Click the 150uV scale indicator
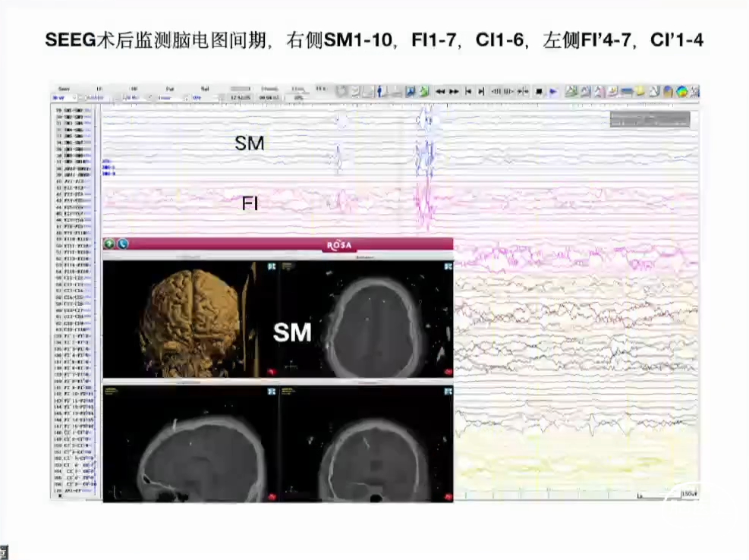The width and height of the screenshot is (749, 560). (689, 493)
